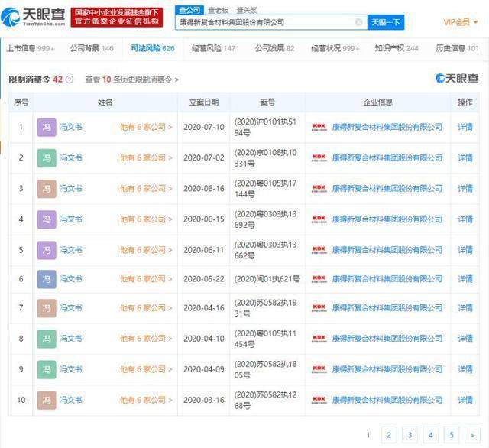Click the KDX company logo in row 10
Image resolution: width=489 pixels, height=448 pixels.
pos(319,400)
